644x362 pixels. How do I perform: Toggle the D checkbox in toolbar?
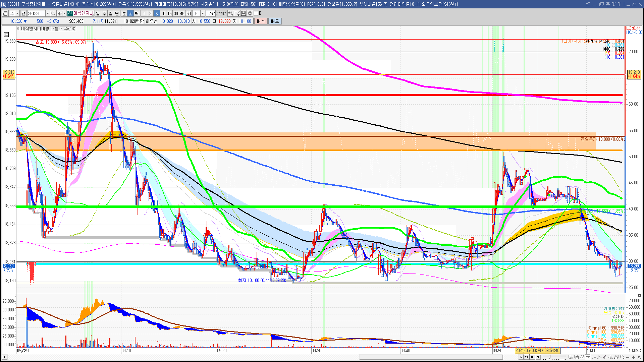256,13
